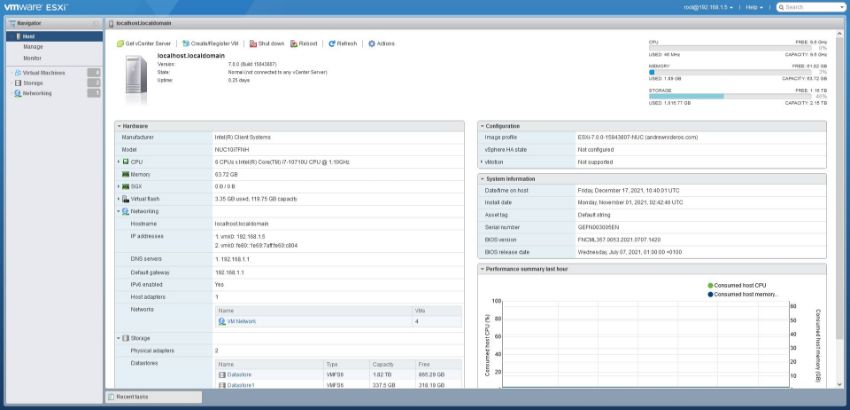Click the CPU chip icon in Hardware
Viewport: 850px width, 410px height.
coord(126,162)
